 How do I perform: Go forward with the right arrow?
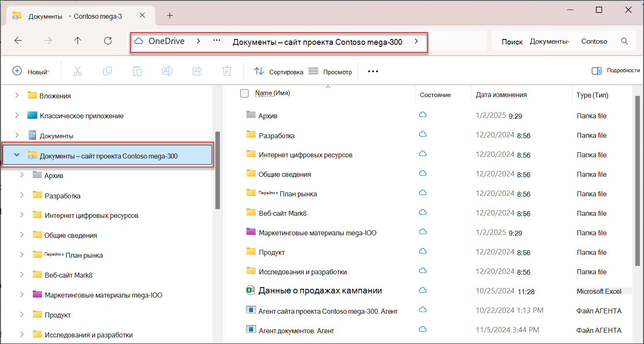click(48, 41)
